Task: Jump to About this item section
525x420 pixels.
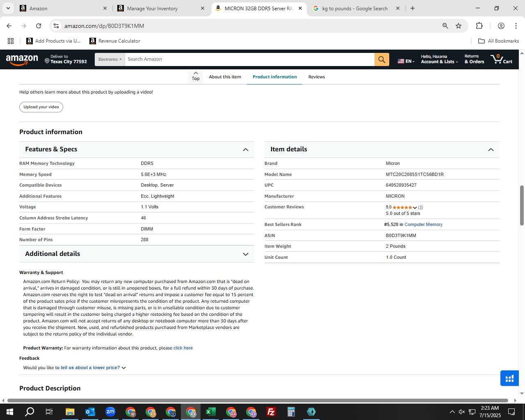Action: point(225,77)
